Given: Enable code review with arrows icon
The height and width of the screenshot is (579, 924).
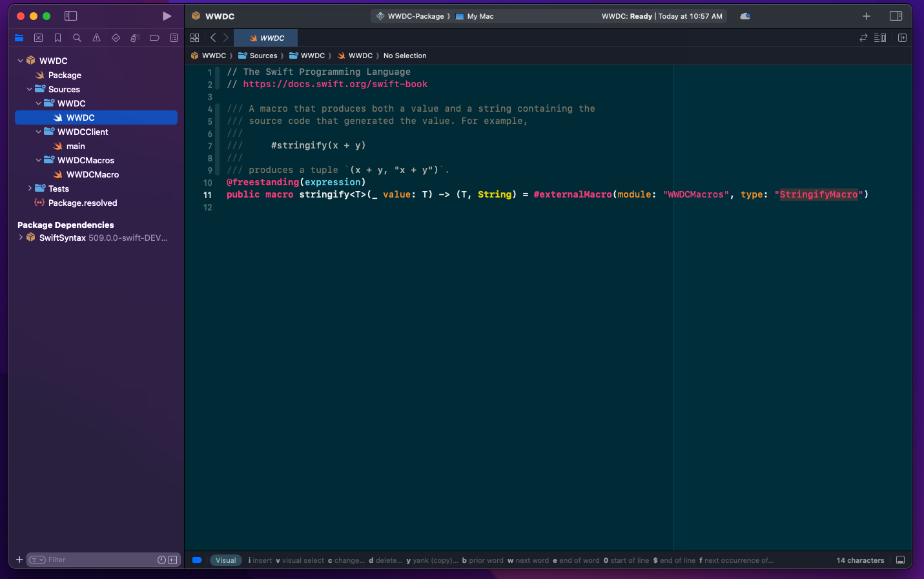Looking at the screenshot, I should pyautogui.click(x=863, y=38).
